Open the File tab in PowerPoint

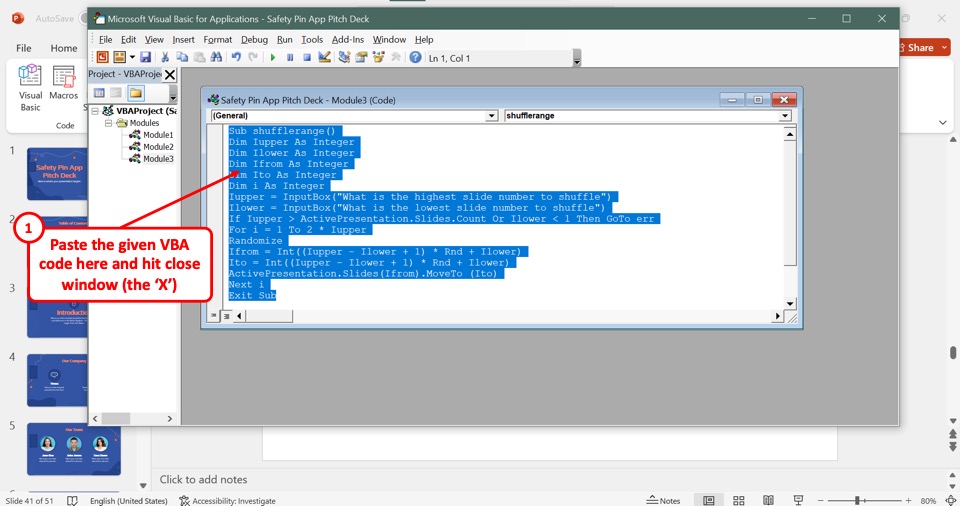[24, 48]
